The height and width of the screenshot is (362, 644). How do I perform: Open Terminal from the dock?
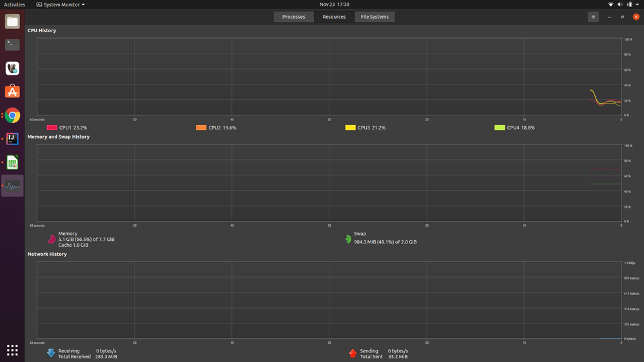click(x=12, y=44)
